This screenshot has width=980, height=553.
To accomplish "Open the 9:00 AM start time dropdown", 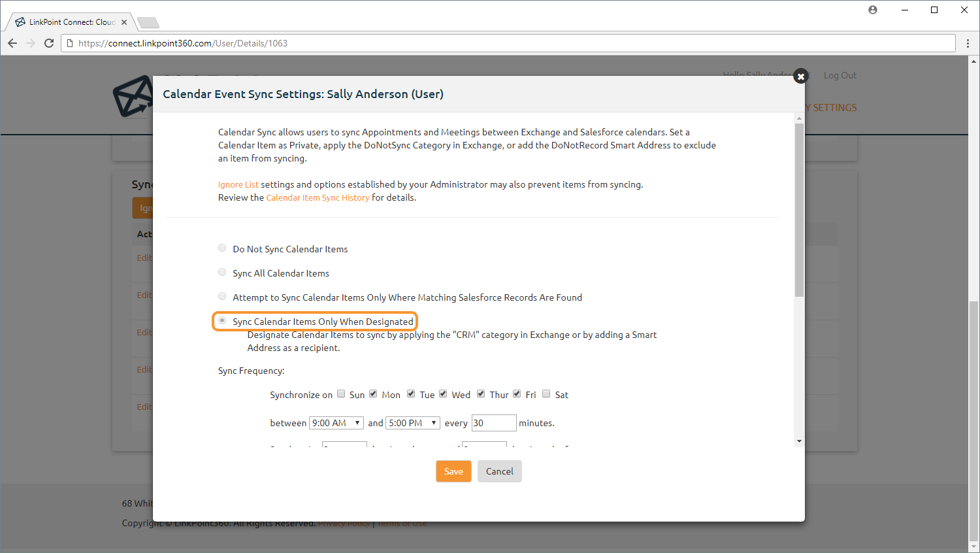I will (336, 423).
